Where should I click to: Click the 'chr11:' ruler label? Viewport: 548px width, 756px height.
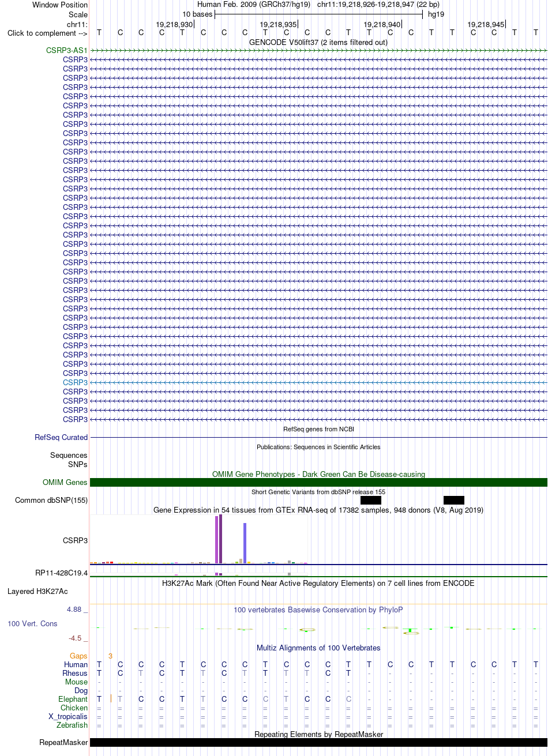pyautogui.click(x=77, y=24)
